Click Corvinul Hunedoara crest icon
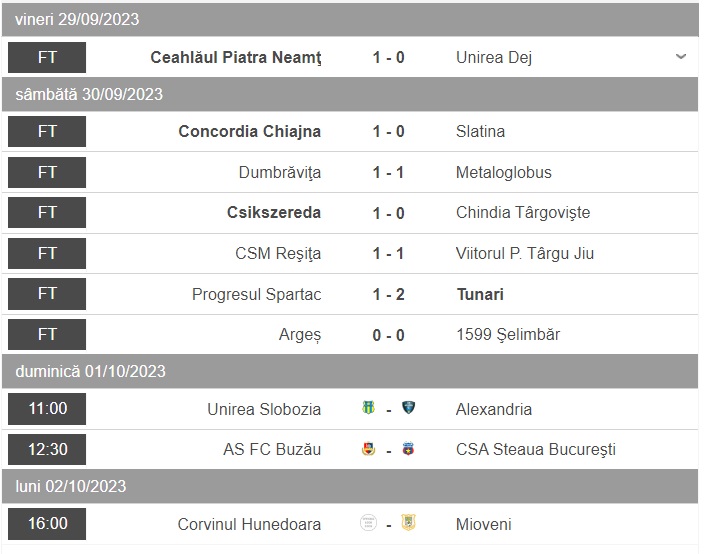The width and height of the screenshot is (706, 554). point(368,522)
